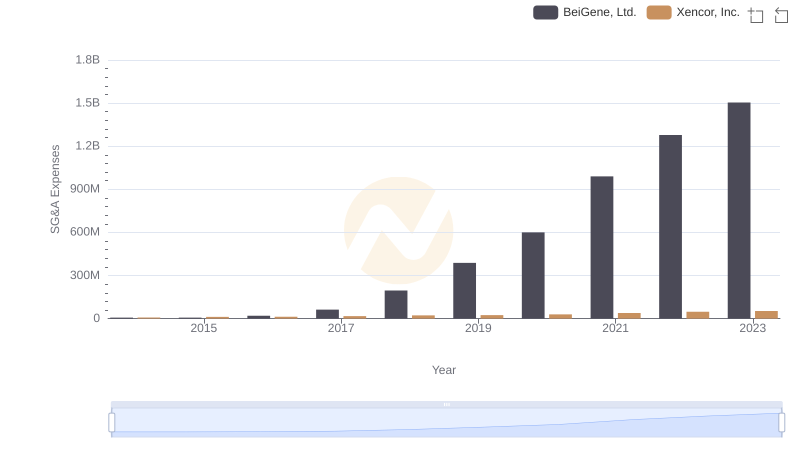Click the right data zoom slider handle
The width and height of the screenshot is (800, 461).
click(781, 422)
